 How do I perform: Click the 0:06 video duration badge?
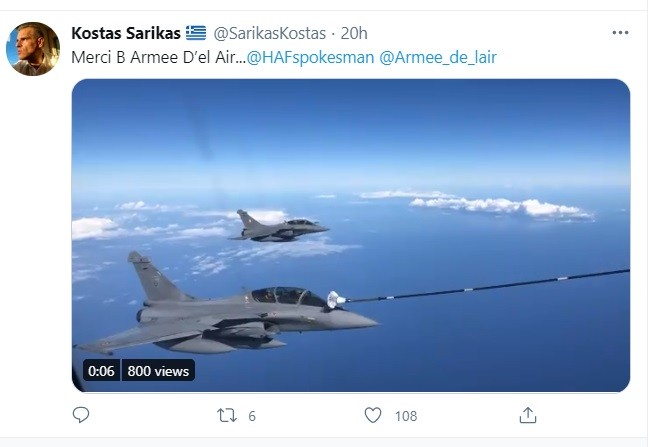coord(101,371)
